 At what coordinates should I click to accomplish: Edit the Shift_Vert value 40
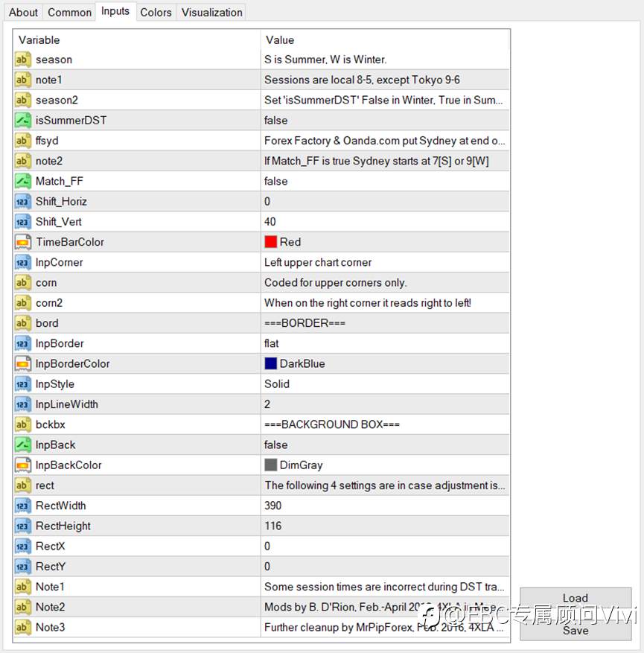pyautogui.click(x=385, y=222)
